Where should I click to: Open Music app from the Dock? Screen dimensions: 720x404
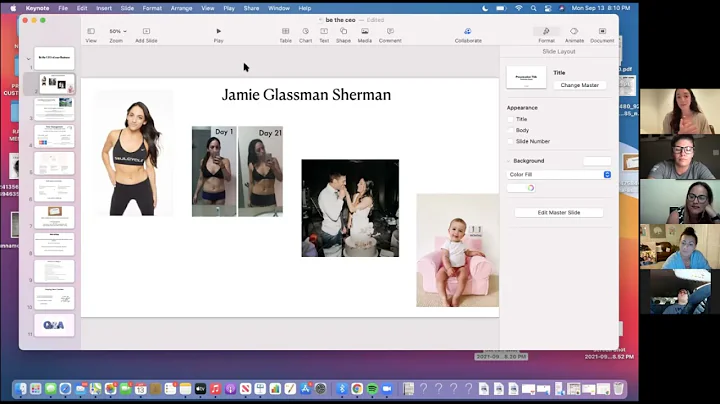coord(215,389)
